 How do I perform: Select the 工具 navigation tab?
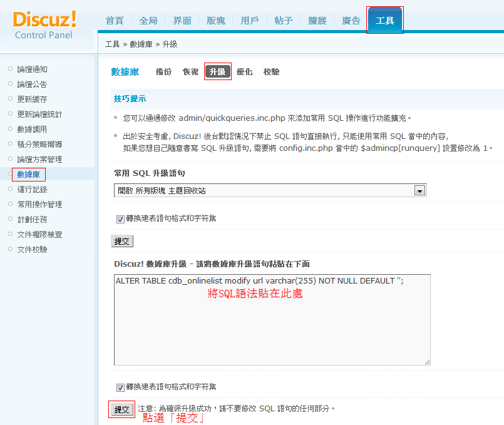[385, 20]
